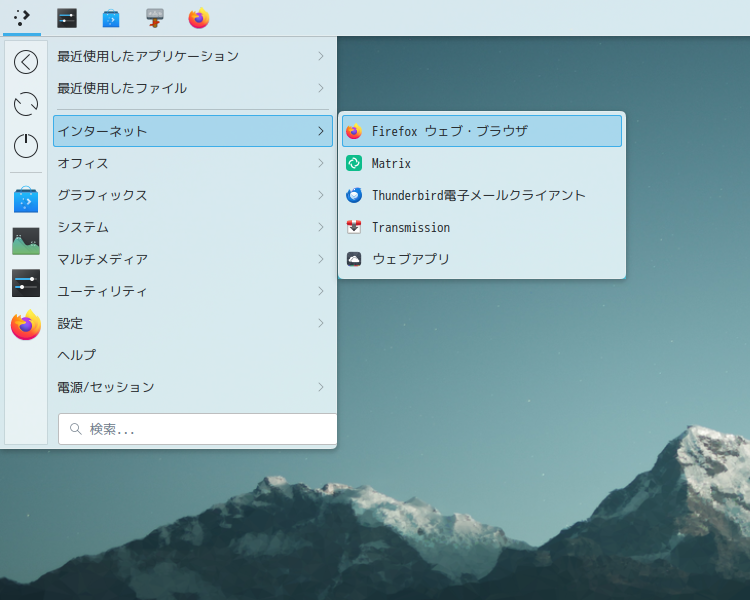Image resolution: width=750 pixels, height=600 pixels.
Task: Expand the 最近使用したファイル arrow
Action: click(x=321, y=88)
